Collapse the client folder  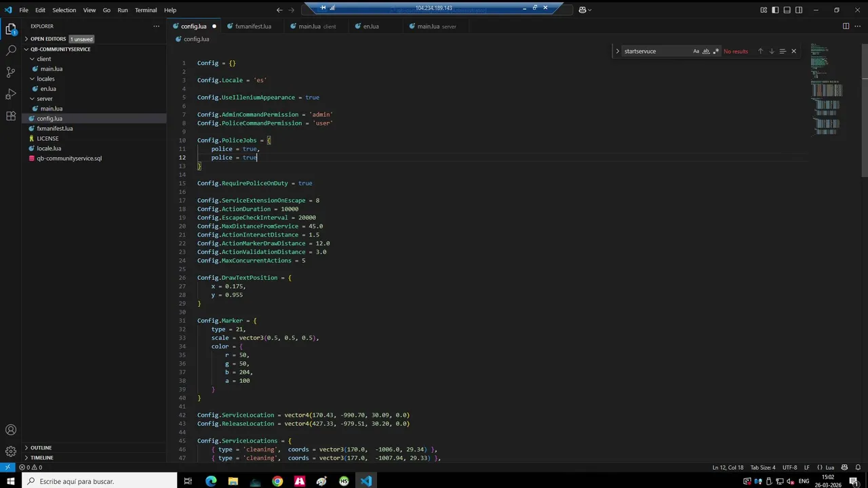[x=95, y=59]
